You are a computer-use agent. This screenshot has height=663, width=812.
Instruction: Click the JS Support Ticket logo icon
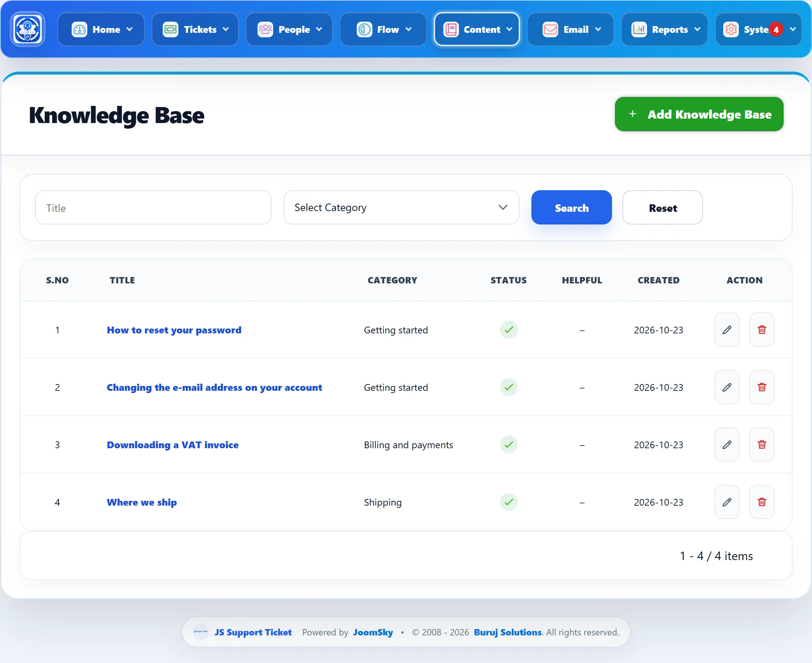click(x=28, y=29)
